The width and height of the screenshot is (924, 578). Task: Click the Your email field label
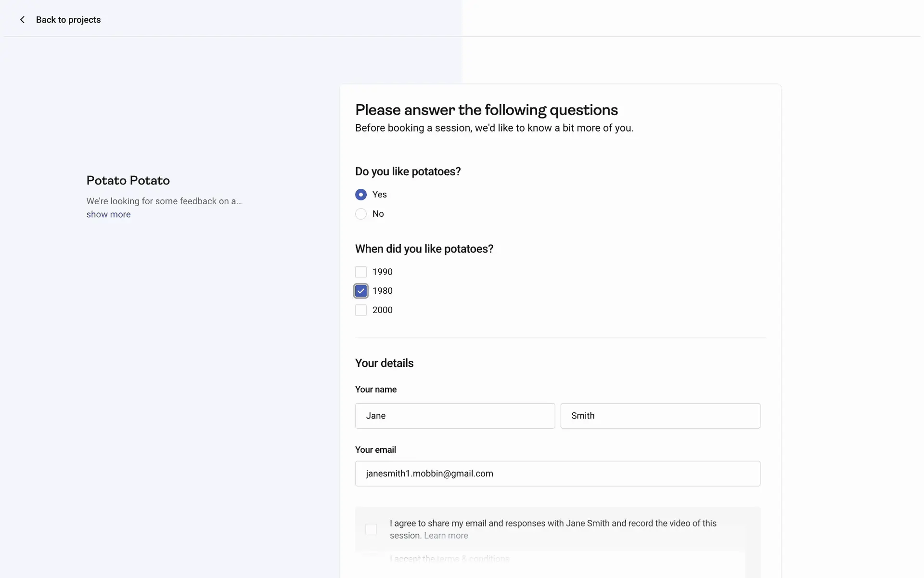375,450
